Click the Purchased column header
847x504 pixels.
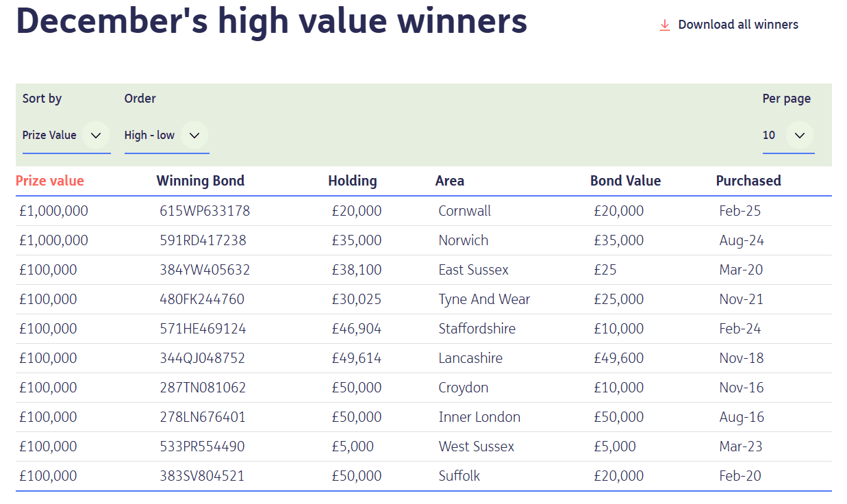tap(748, 181)
